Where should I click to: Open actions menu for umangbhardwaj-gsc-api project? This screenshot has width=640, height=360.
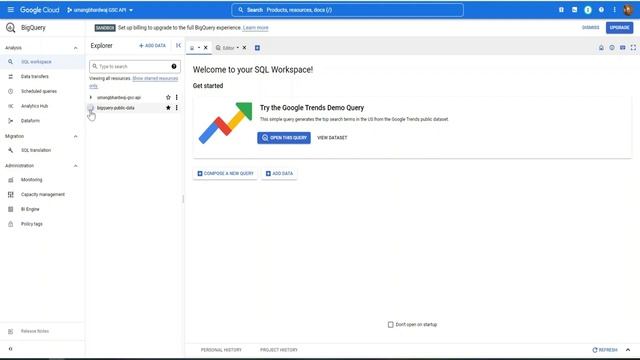(x=177, y=98)
